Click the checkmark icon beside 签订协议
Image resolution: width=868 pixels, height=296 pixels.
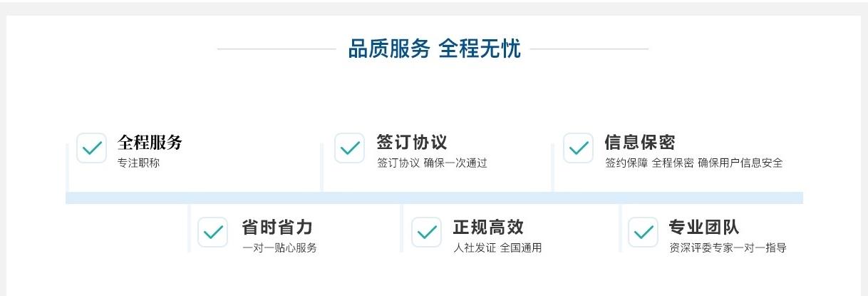[x=349, y=148]
